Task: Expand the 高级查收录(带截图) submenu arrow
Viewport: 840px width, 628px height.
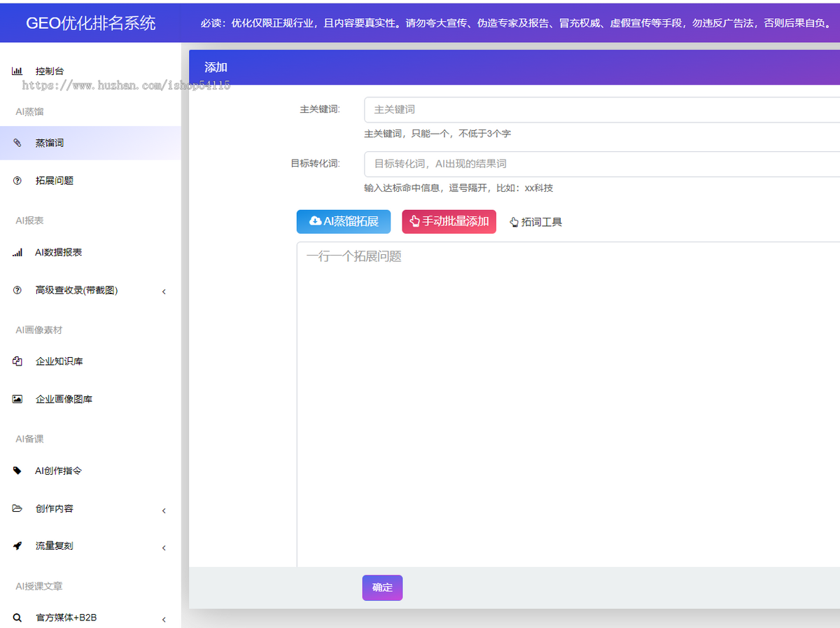Action: 164,291
